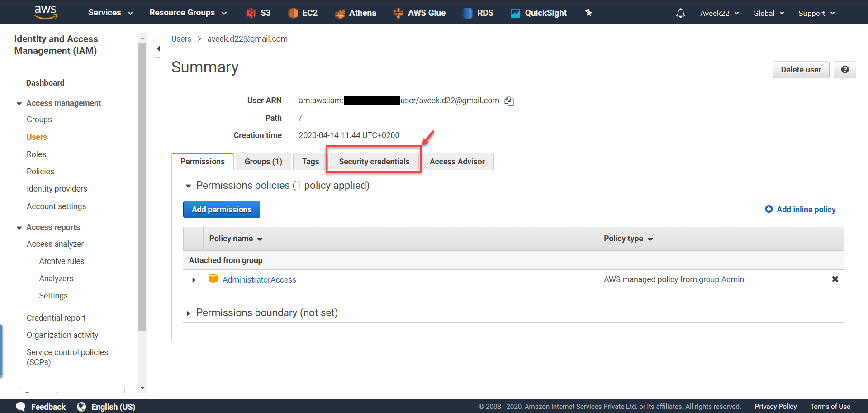Open Access analyzer in the sidebar

coord(55,244)
